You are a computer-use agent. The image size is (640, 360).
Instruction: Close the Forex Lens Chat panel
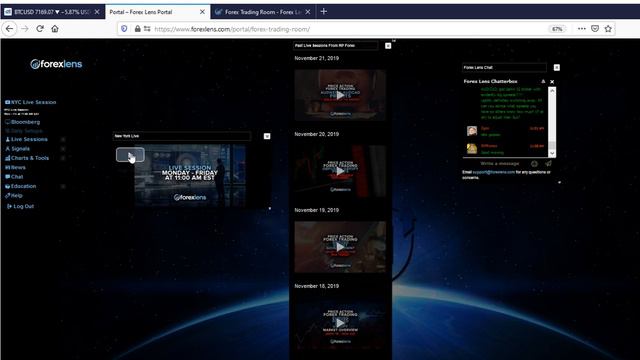pyautogui.click(x=556, y=67)
